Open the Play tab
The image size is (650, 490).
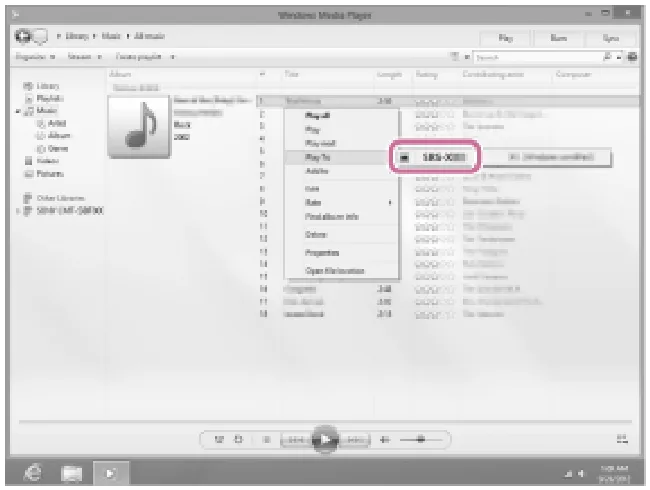[505, 38]
